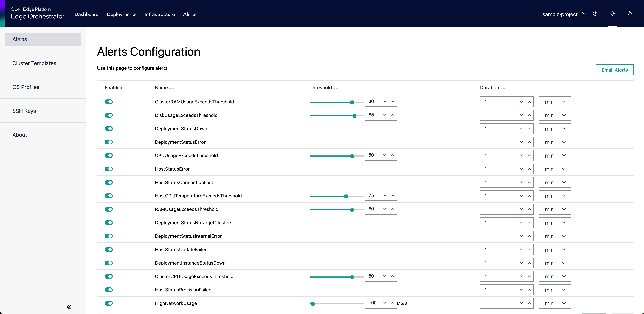Click the user profile icon
Viewport: 644px width, 314px height.
pos(630,13)
